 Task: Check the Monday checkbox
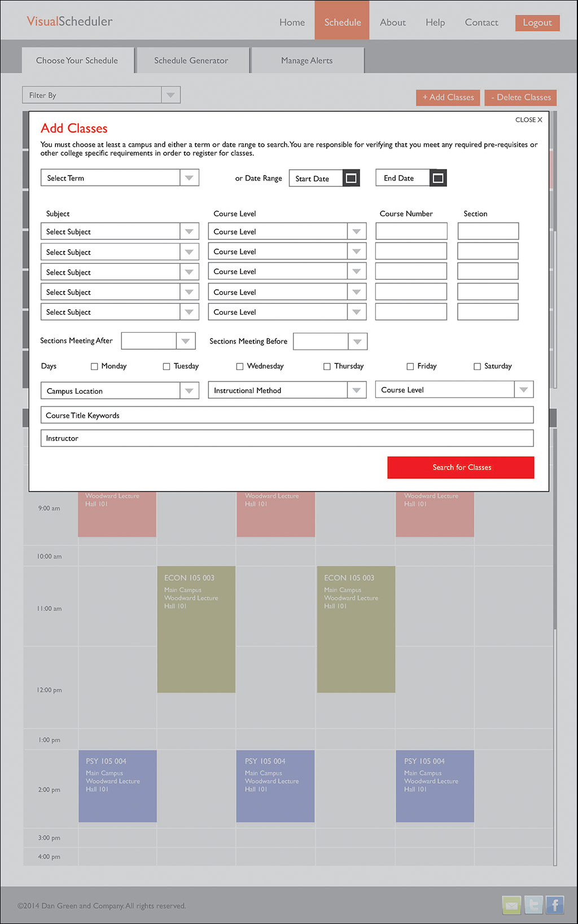94,367
